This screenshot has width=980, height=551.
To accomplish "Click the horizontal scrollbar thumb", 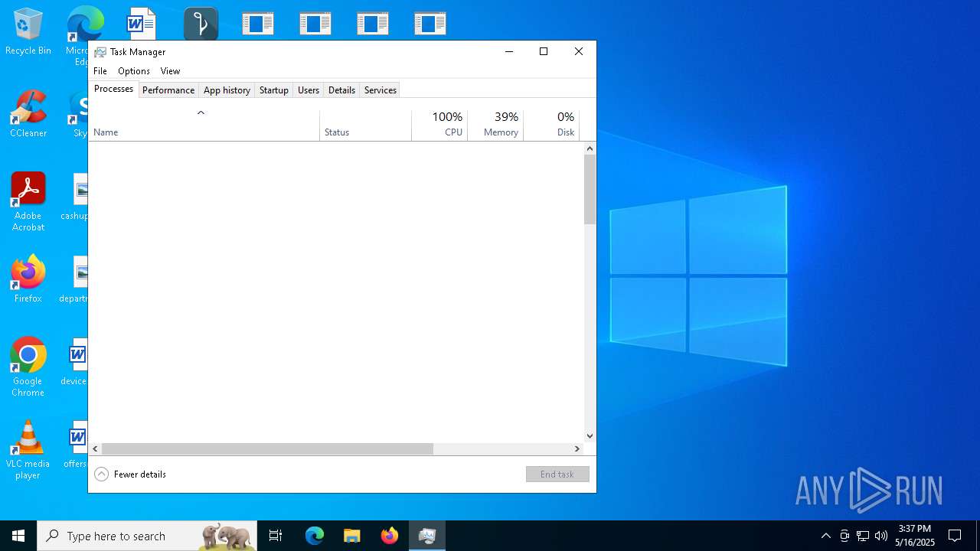I will [268, 449].
